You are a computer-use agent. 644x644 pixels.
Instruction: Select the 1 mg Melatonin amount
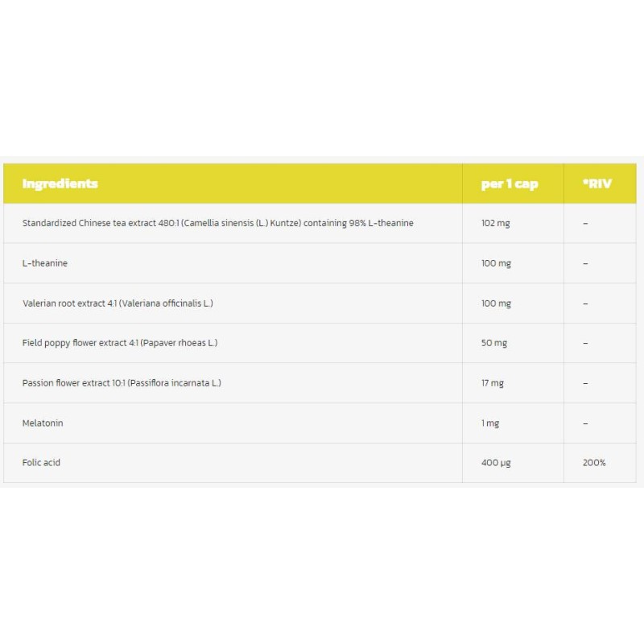[490, 423]
